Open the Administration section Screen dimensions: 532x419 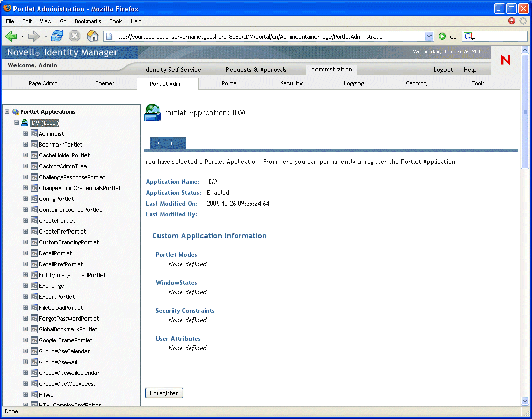332,69
